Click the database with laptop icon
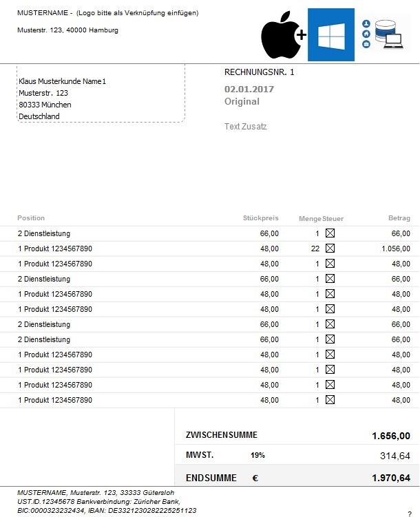This screenshot has height=517, width=420. (x=389, y=34)
